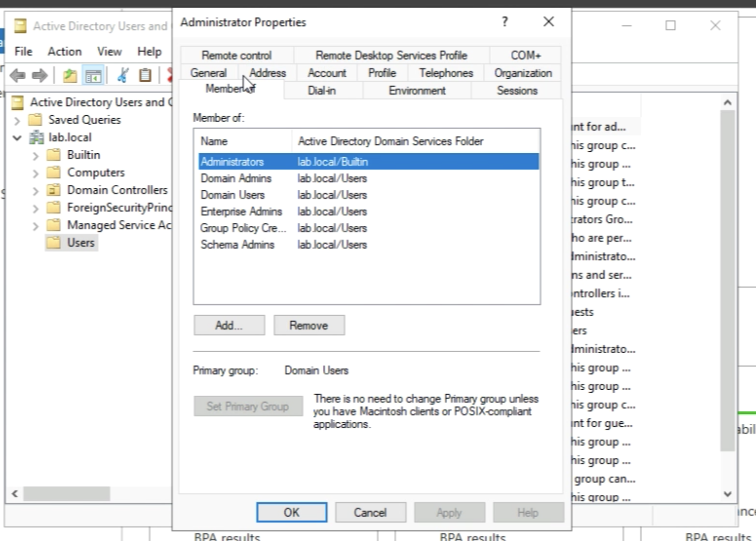This screenshot has width=756, height=541.
Task: Click the vertical scrollbar down arrow
Action: pyautogui.click(x=727, y=494)
